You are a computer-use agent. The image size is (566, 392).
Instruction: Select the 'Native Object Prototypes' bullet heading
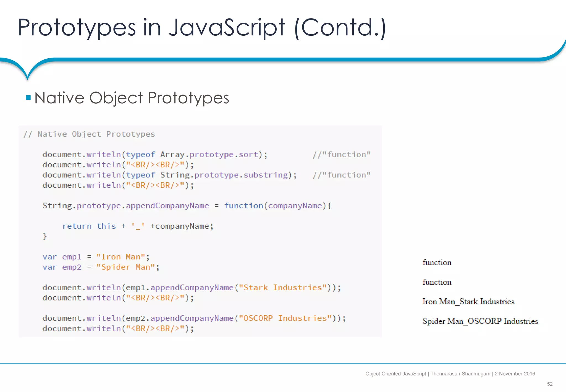(132, 98)
